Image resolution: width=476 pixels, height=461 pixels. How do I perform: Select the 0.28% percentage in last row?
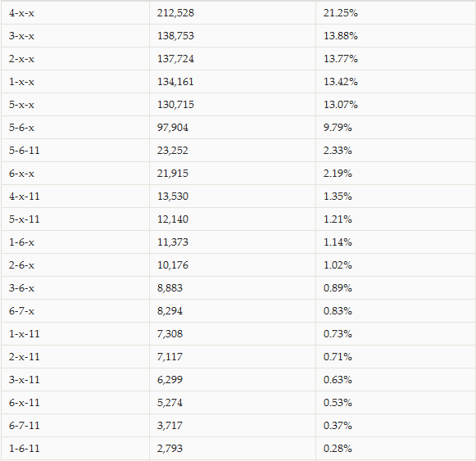pos(338,448)
